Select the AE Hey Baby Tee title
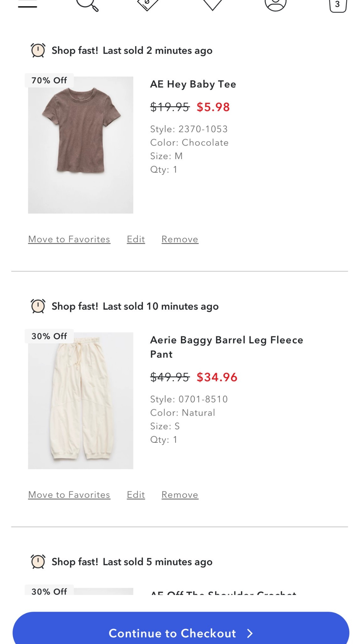The width and height of the screenshot is (362, 644). pyautogui.click(x=193, y=84)
